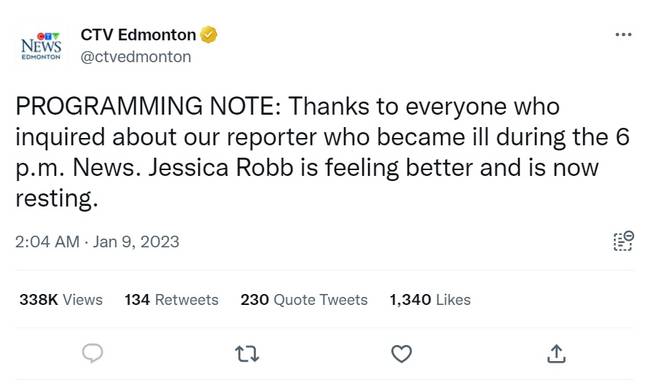Show the 230 Quote Tweets list
Screen dimensions: 648x389
coord(304,300)
